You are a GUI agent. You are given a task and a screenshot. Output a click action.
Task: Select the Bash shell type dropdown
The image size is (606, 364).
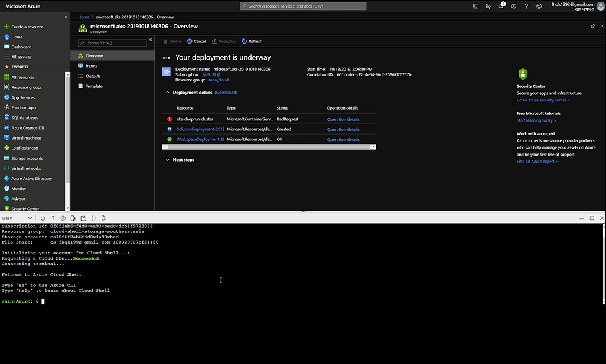[17, 218]
